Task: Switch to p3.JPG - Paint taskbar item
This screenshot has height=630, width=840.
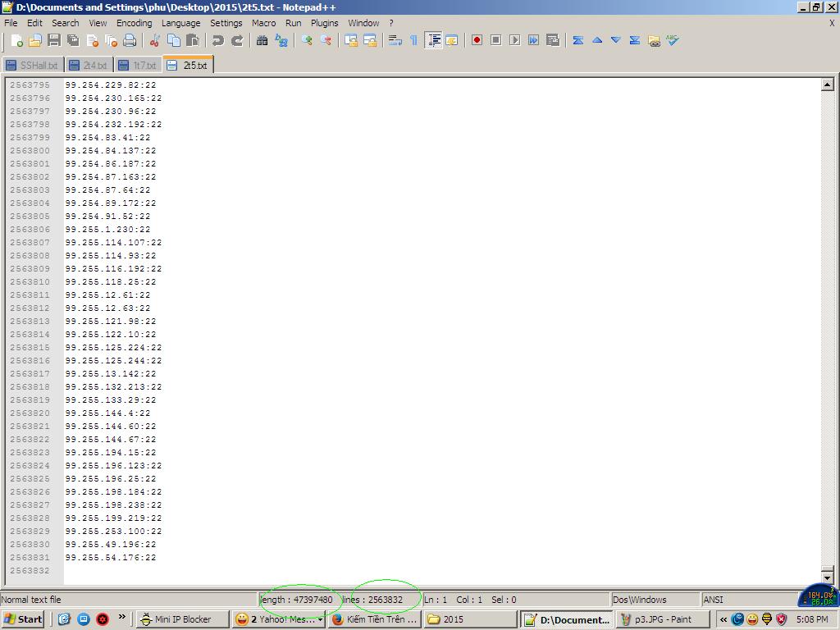Action: 663,619
